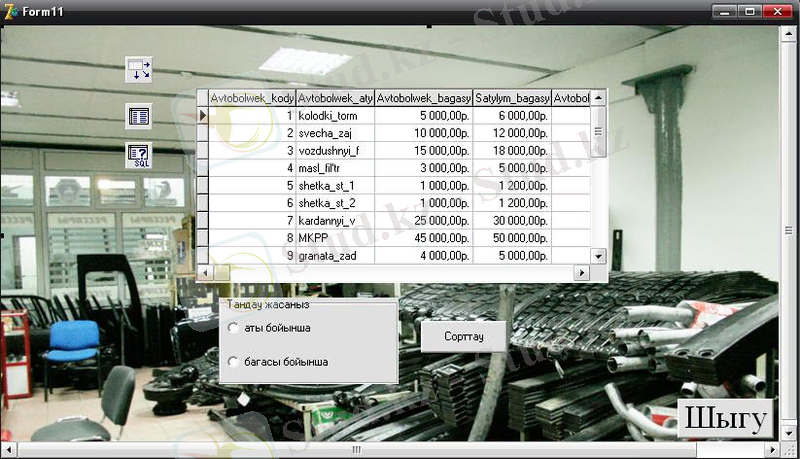Click the Satylym_bagasy column header
The height and width of the screenshot is (459, 800).
[512, 98]
